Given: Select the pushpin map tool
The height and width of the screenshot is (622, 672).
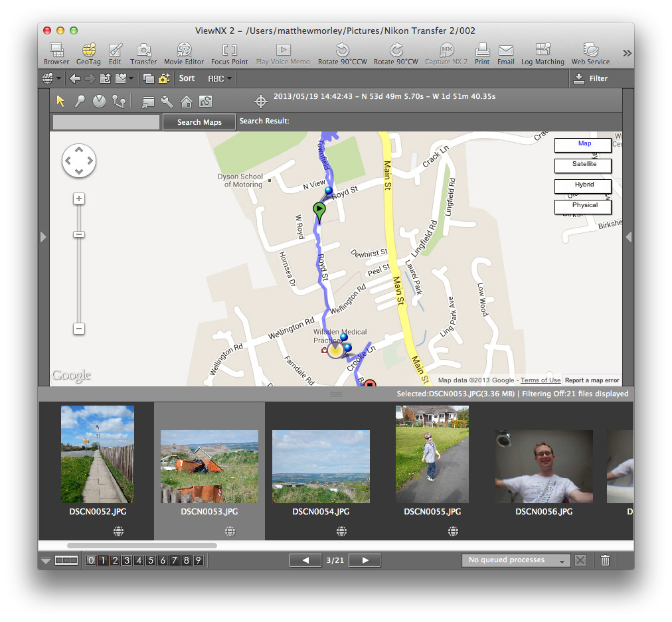Looking at the screenshot, I should 80,102.
